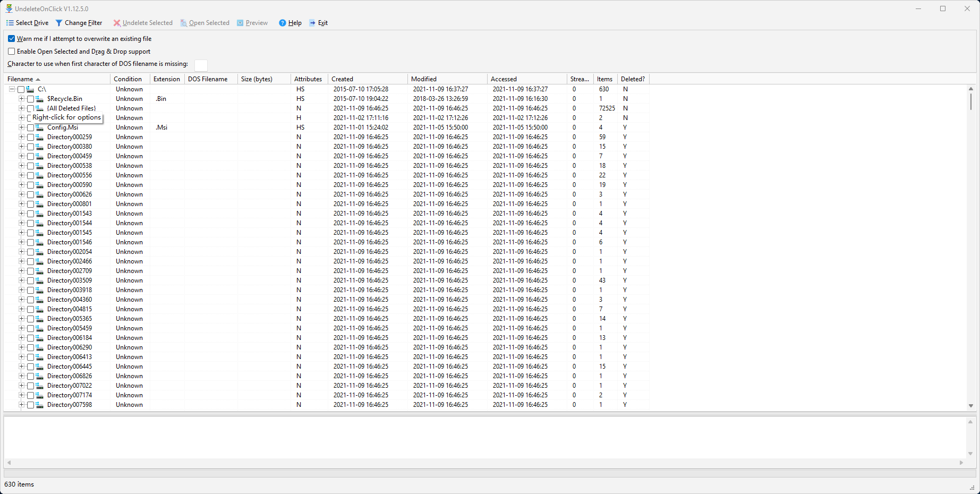
Task: Sort by the Extension column header
Action: 167,79
